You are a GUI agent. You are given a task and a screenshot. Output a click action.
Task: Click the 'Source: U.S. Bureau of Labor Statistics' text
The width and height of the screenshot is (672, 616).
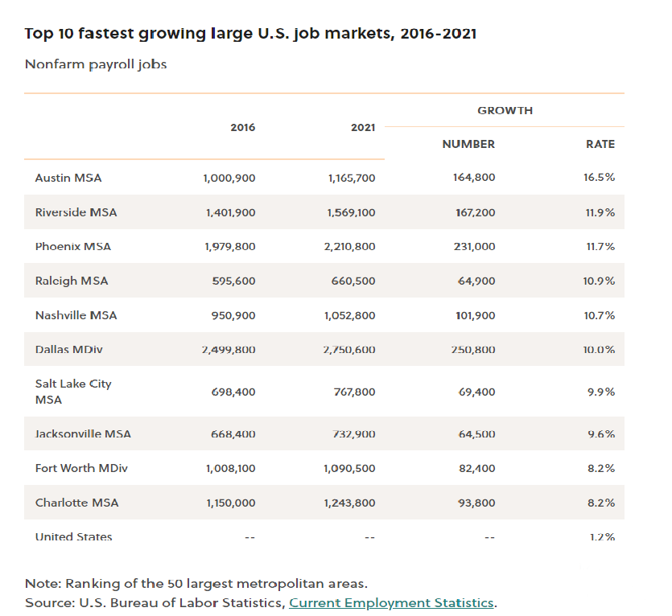(x=155, y=602)
